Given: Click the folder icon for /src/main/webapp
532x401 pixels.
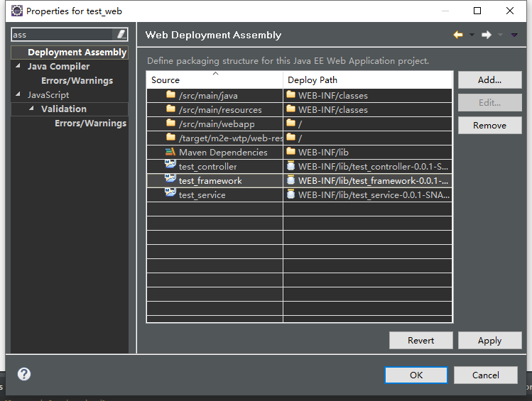Looking at the screenshot, I should click(x=170, y=123).
